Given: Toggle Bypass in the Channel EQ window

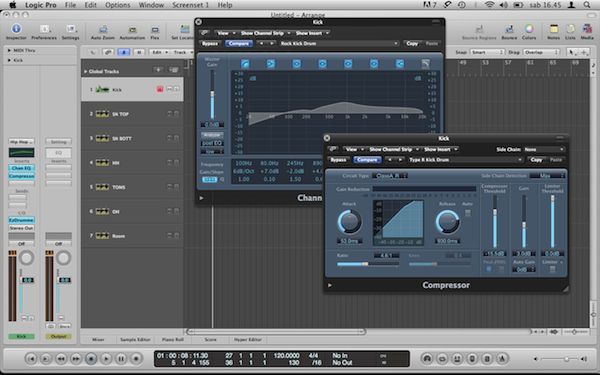Looking at the screenshot, I should pyautogui.click(x=210, y=44).
